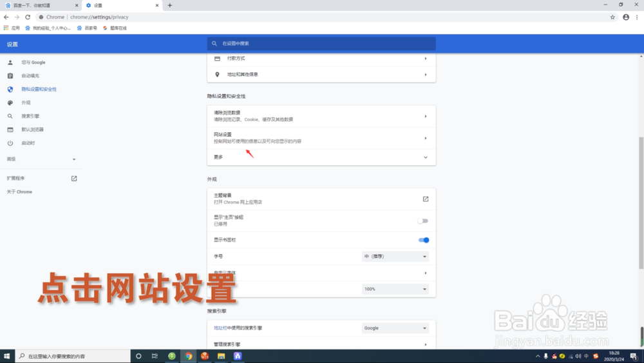Open File Explorer from the taskbar
Viewport: 644px width, 363px height.
pos(222,356)
